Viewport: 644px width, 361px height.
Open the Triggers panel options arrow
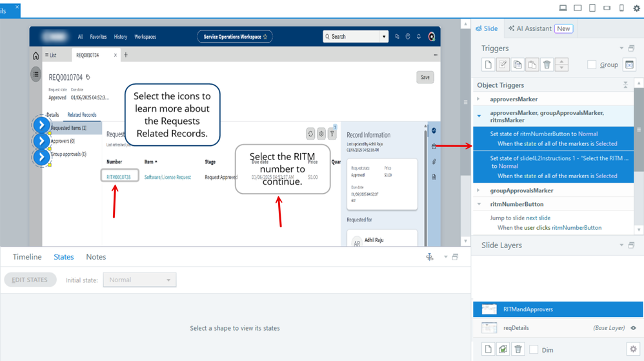point(621,48)
